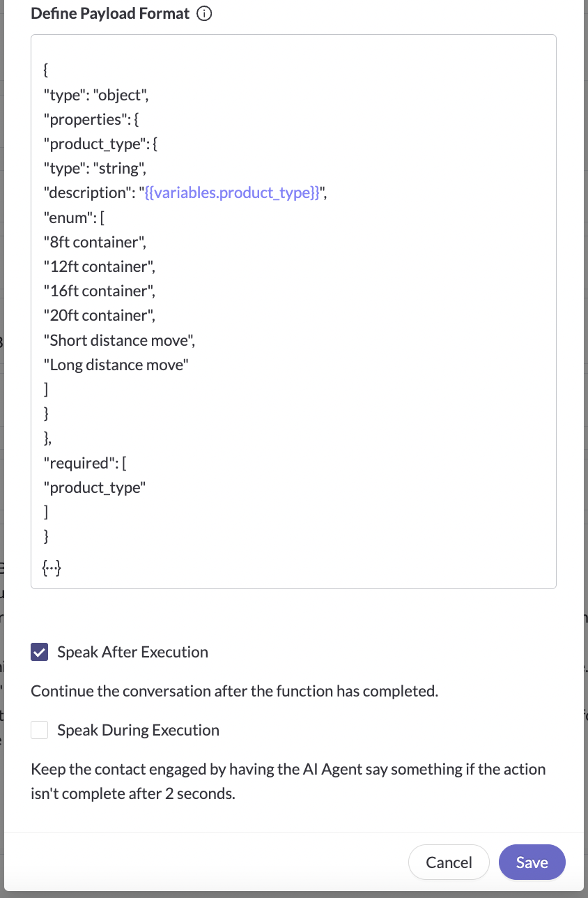Click the "20ft container" enum entry

[99, 315]
